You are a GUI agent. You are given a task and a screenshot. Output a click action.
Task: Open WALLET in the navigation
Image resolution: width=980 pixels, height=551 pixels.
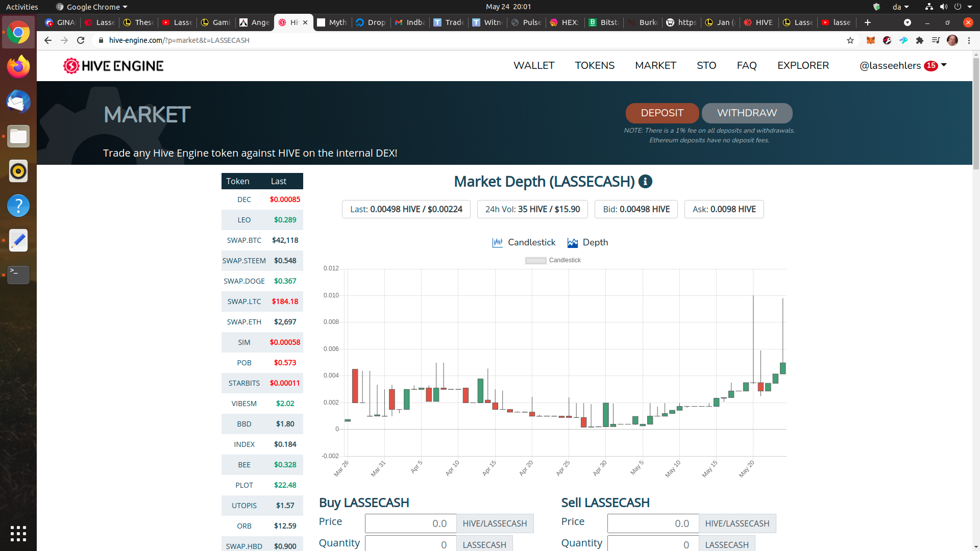click(x=534, y=65)
